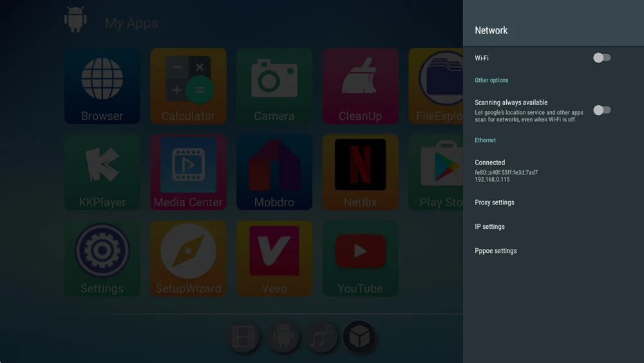Click the Wi-Fi label row
Viewport: 644px width, 363px height.
point(553,58)
